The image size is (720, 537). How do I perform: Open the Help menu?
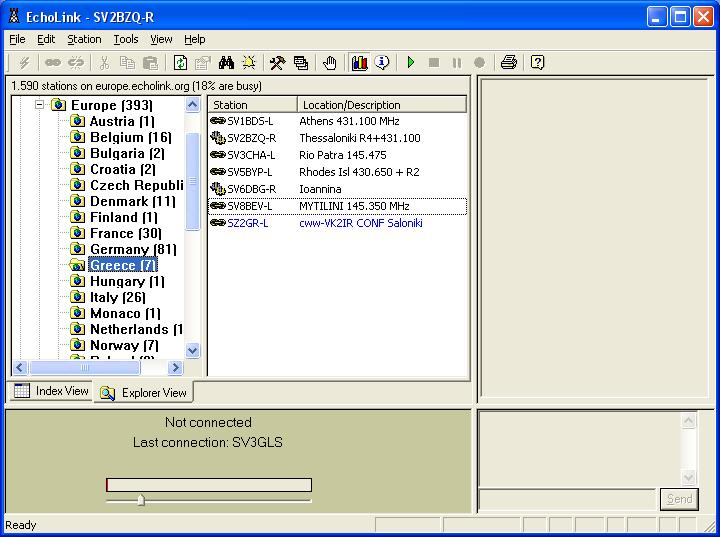pos(195,40)
